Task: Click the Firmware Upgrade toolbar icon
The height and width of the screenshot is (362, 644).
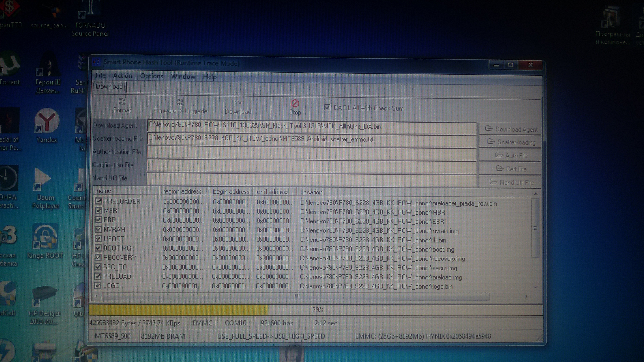Action: 180,103
